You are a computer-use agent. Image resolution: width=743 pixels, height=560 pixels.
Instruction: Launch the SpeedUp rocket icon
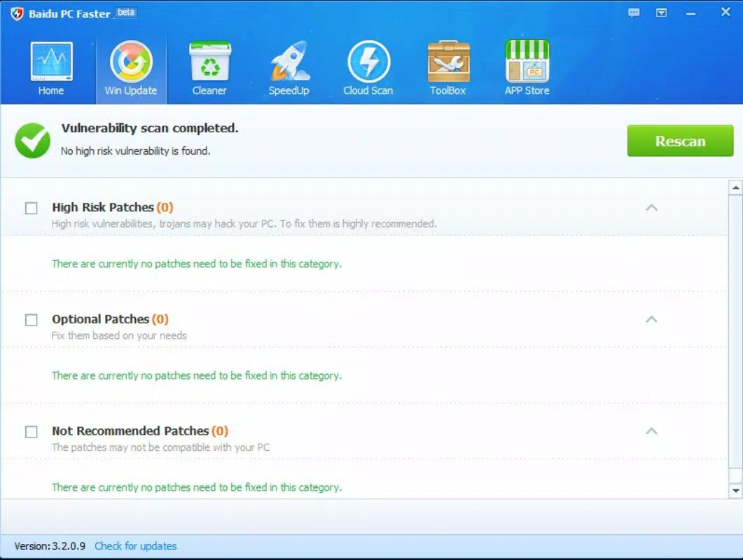[x=289, y=62]
